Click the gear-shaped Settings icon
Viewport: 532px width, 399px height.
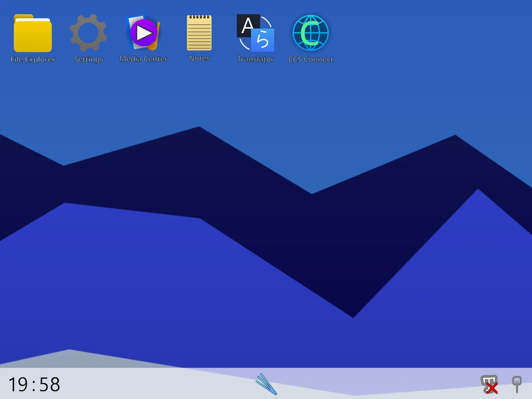(88, 33)
